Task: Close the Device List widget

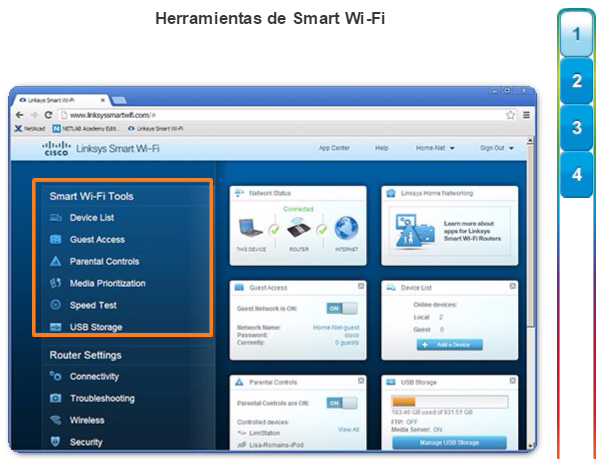Action: tap(512, 286)
